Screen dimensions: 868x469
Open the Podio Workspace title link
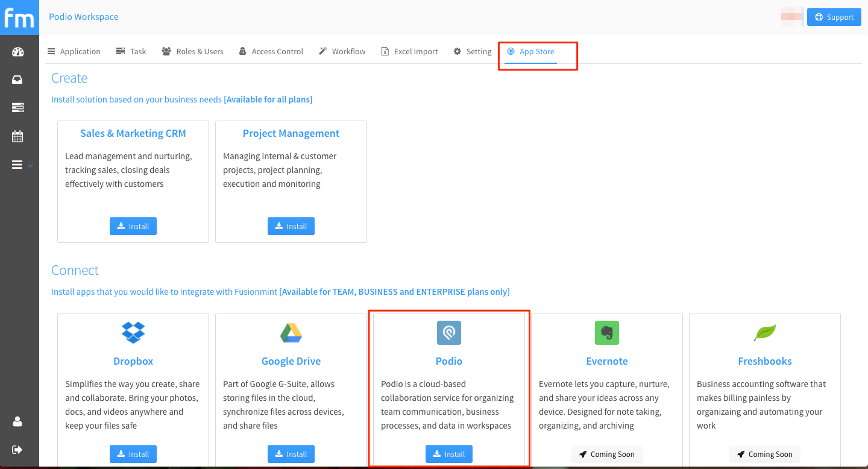tap(83, 17)
